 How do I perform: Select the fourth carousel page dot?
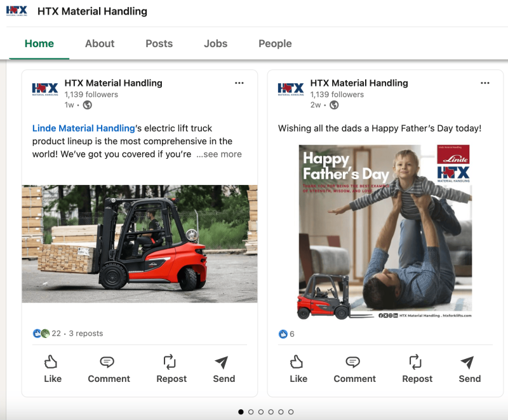click(x=271, y=412)
